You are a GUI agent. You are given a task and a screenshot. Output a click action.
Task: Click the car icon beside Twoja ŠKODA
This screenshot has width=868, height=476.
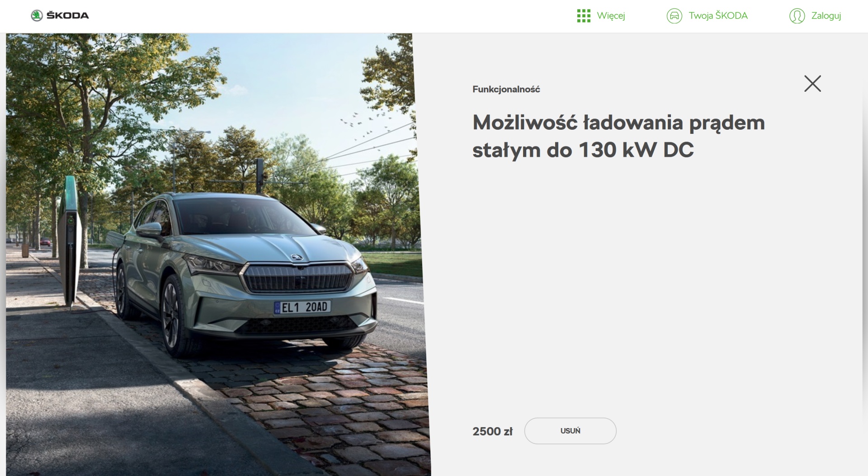click(x=674, y=16)
